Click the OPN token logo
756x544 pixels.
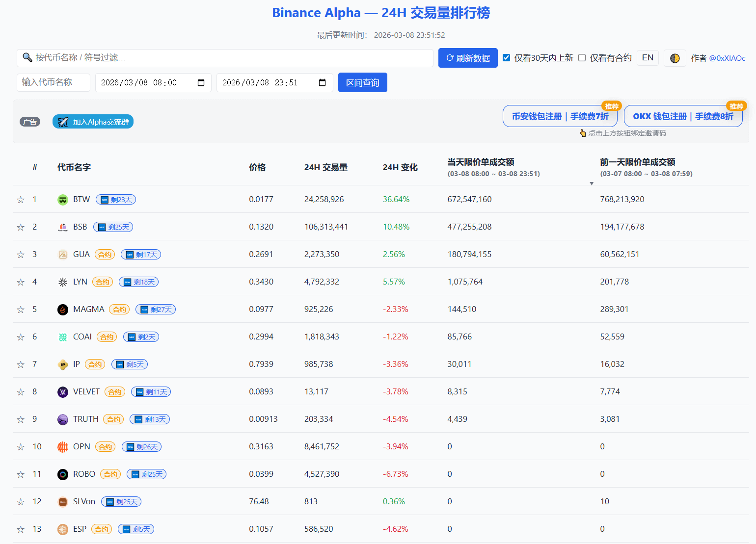pyautogui.click(x=63, y=447)
